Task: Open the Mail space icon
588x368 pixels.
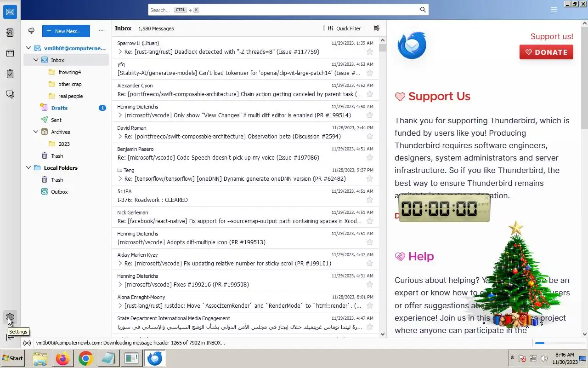Action: (10, 12)
